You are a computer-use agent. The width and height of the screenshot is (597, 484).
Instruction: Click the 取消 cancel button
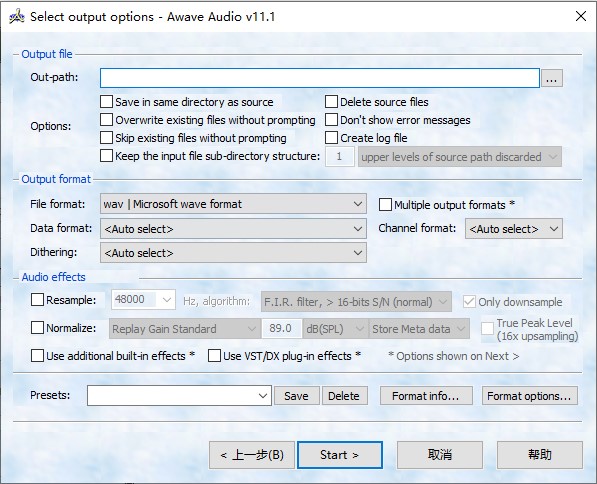coord(440,455)
